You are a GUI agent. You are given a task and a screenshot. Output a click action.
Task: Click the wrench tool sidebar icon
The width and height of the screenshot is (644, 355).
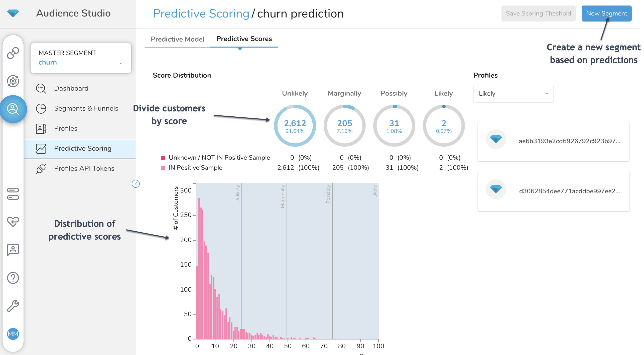[13, 304]
